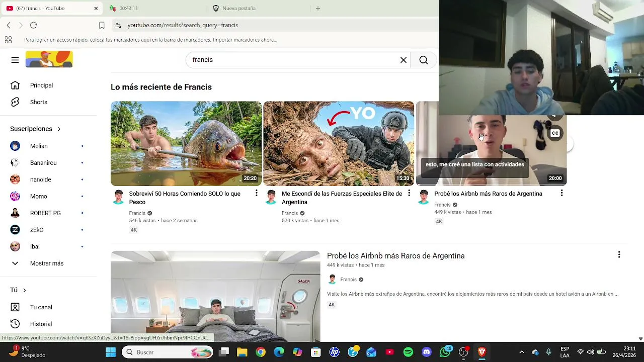Click the tray microphone icon
644x362 pixels.
pyautogui.click(x=549, y=352)
